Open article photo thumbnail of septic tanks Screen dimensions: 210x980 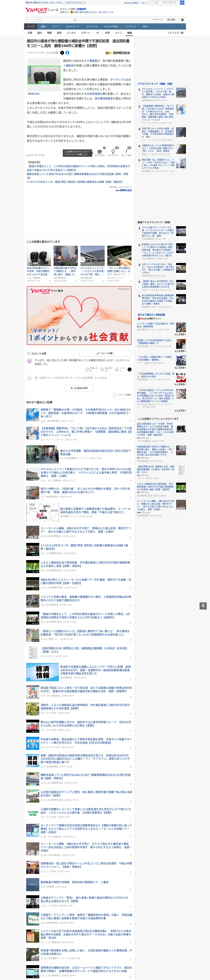[x=44, y=75]
